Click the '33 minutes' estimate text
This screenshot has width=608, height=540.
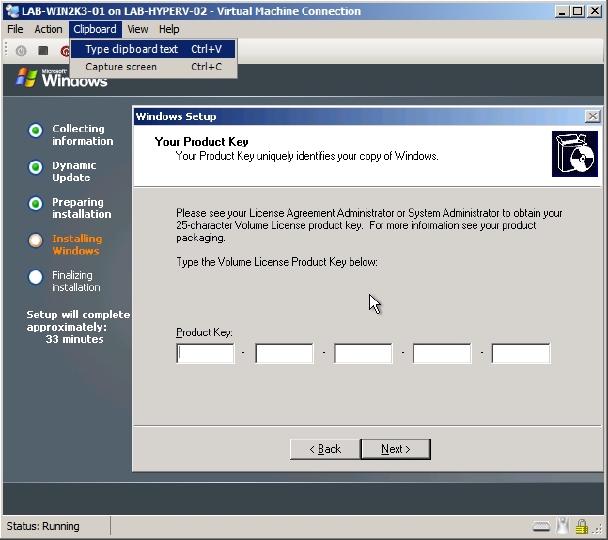tap(74, 339)
